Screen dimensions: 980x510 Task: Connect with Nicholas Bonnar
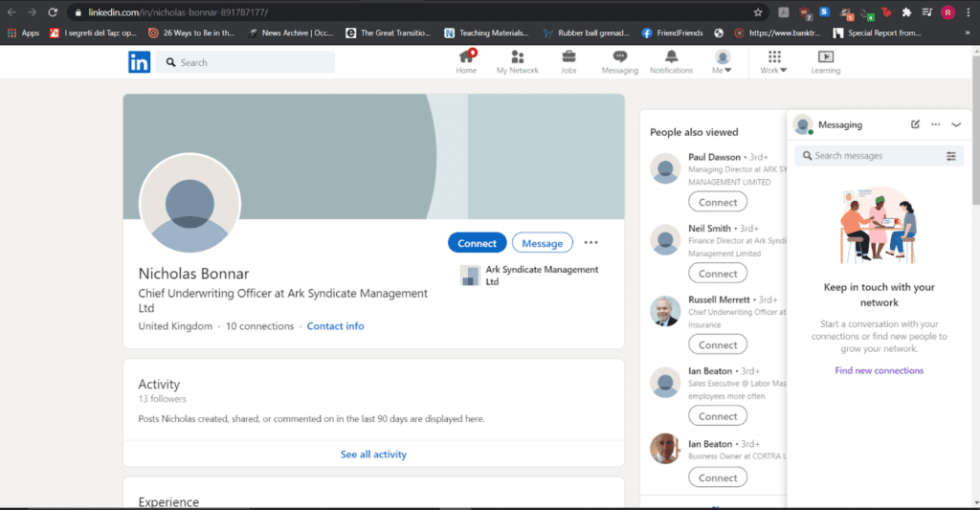[477, 243]
